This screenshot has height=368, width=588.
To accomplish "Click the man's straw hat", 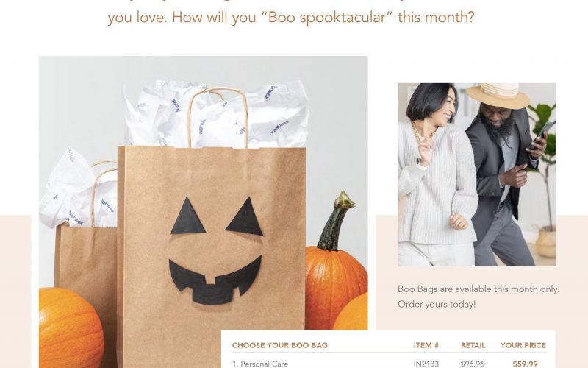I will pyautogui.click(x=498, y=95).
